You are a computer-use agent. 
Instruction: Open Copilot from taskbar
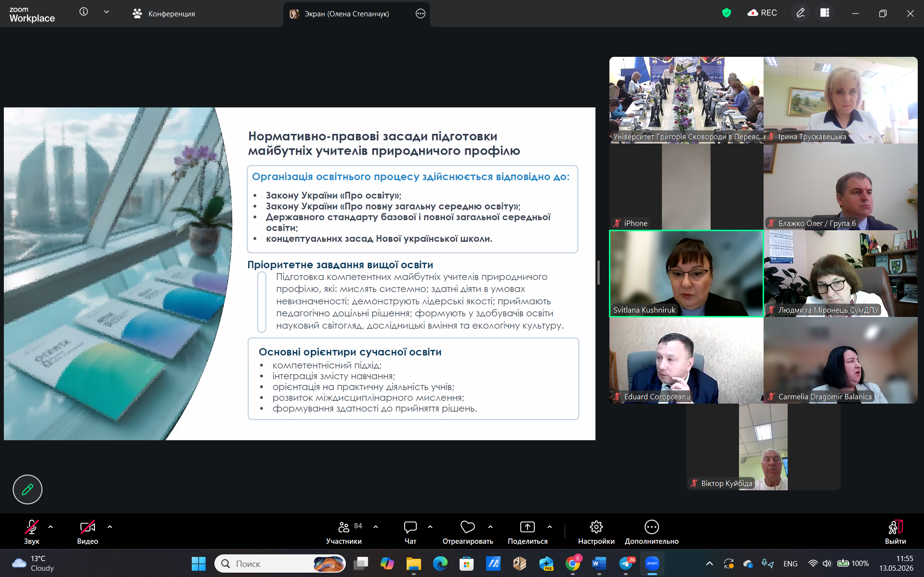pyautogui.click(x=387, y=564)
